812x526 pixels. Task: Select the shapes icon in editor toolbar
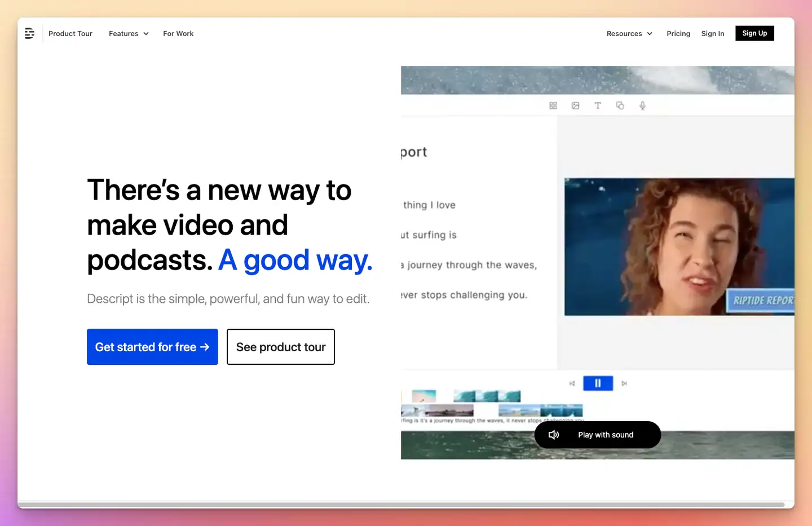pyautogui.click(x=620, y=105)
